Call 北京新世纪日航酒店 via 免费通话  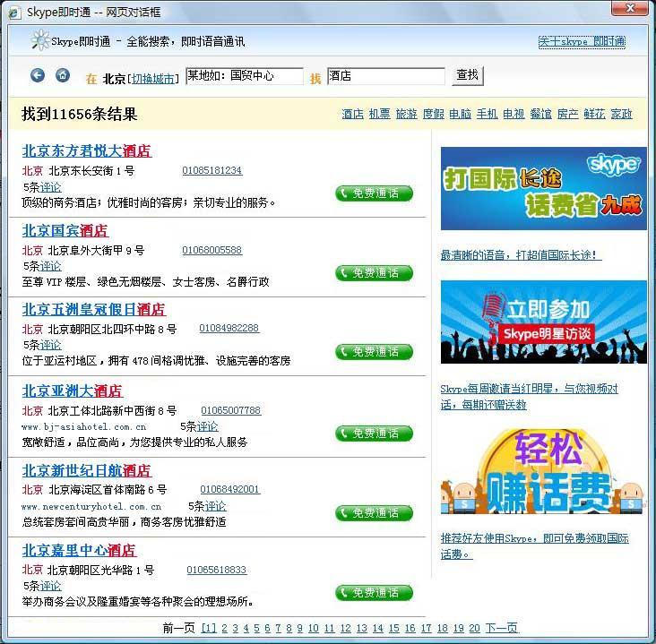coord(374,512)
